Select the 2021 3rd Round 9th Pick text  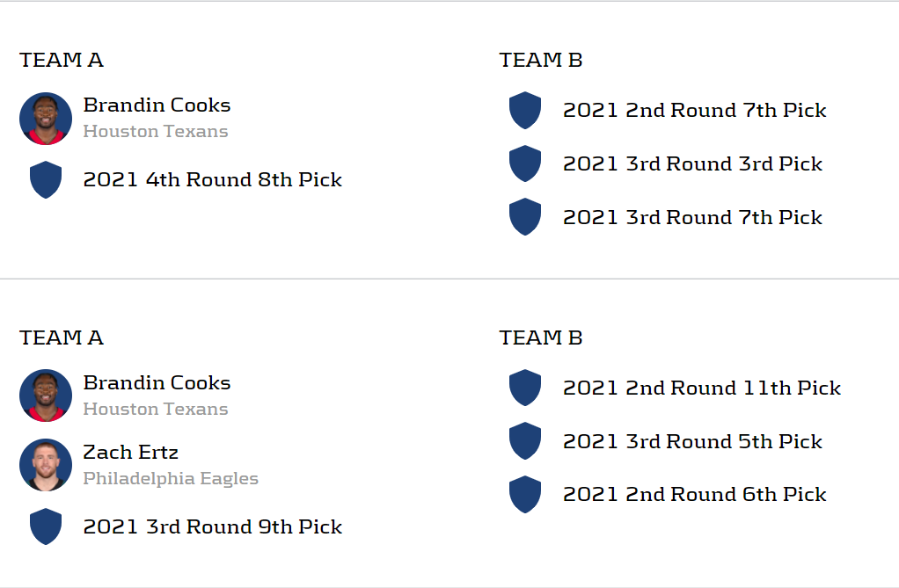point(212,527)
